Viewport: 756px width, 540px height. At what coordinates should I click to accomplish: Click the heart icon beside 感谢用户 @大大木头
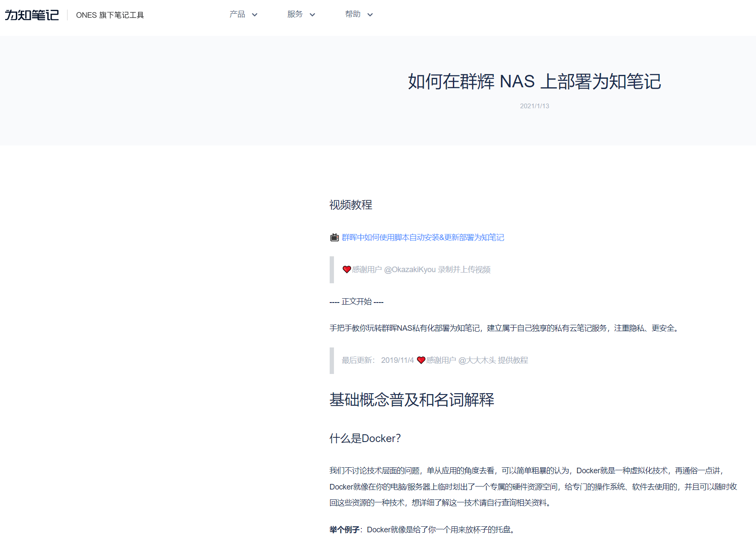[421, 360]
